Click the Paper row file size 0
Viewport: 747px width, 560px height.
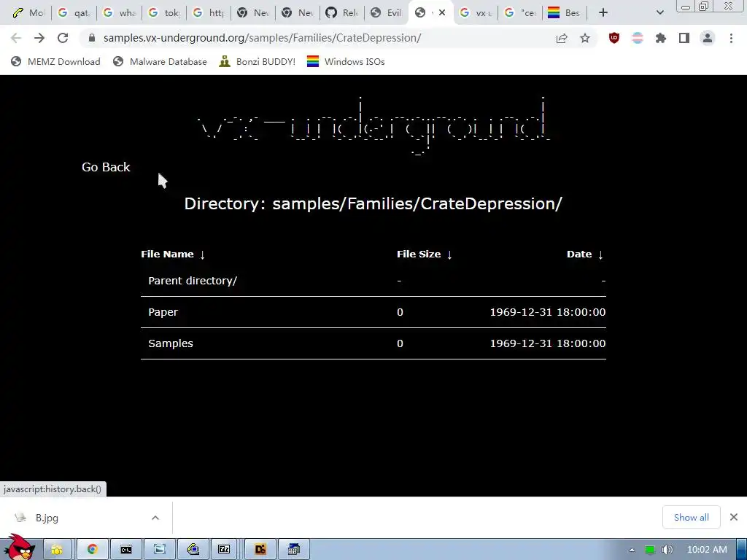click(x=400, y=312)
